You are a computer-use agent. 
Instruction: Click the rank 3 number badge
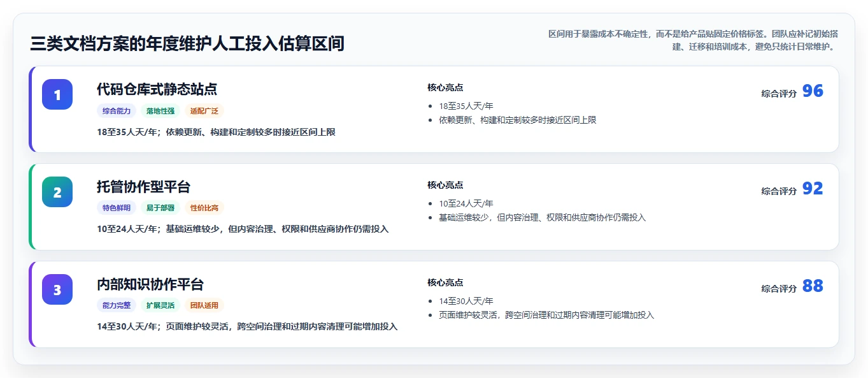pyautogui.click(x=57, y=289)
